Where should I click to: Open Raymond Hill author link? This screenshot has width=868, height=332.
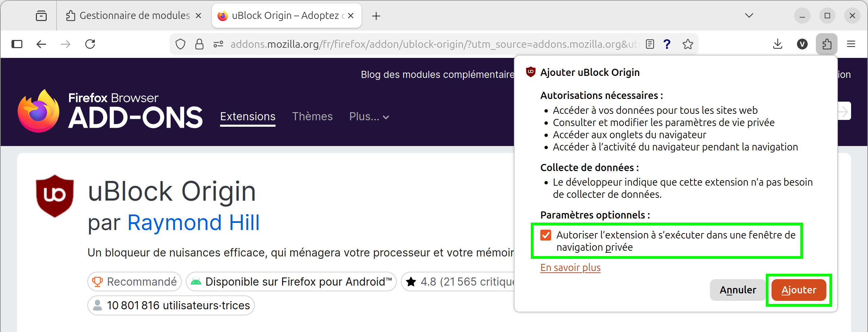click(x=193, y=223)
